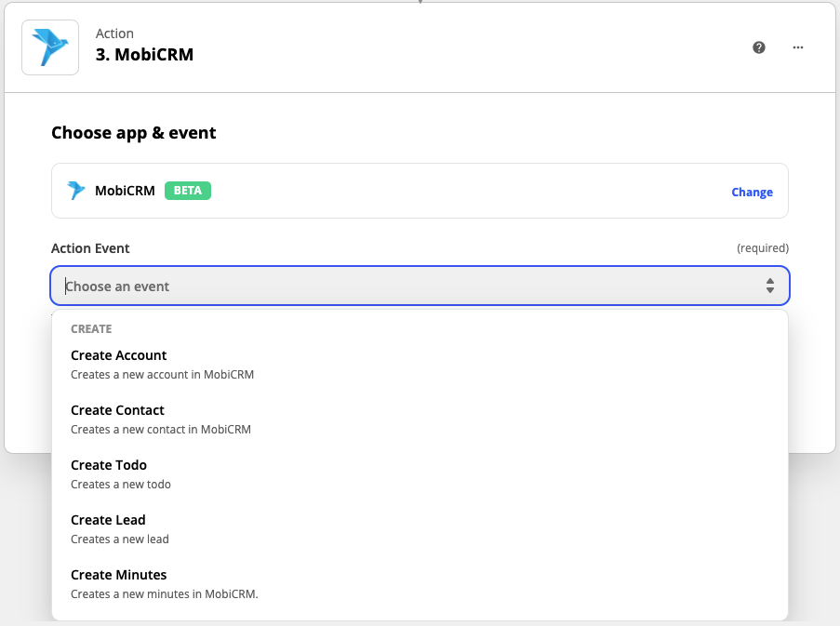Click the Action Event field label
840x626 pixels.
click(x=90, y=248)
